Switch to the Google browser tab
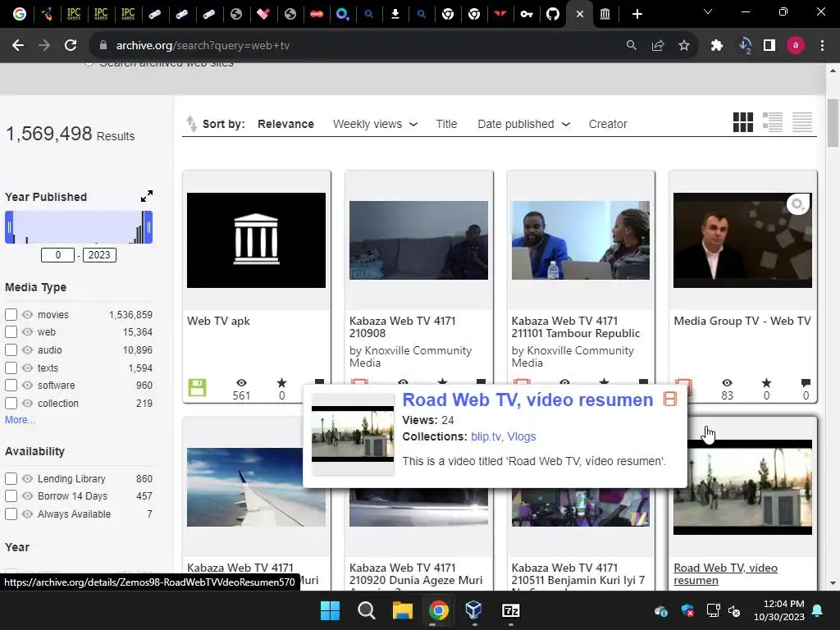Viewport: 840px width, 630px height. point(20,14)
